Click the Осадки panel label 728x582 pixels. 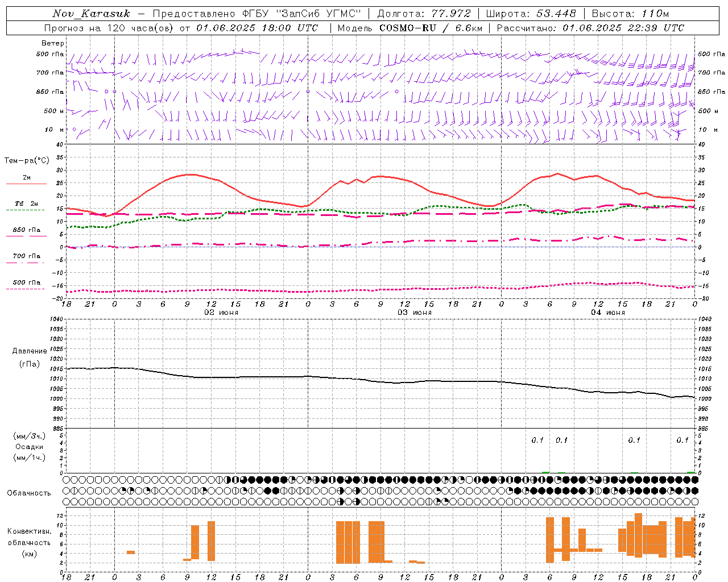click(x=30, y=447)
